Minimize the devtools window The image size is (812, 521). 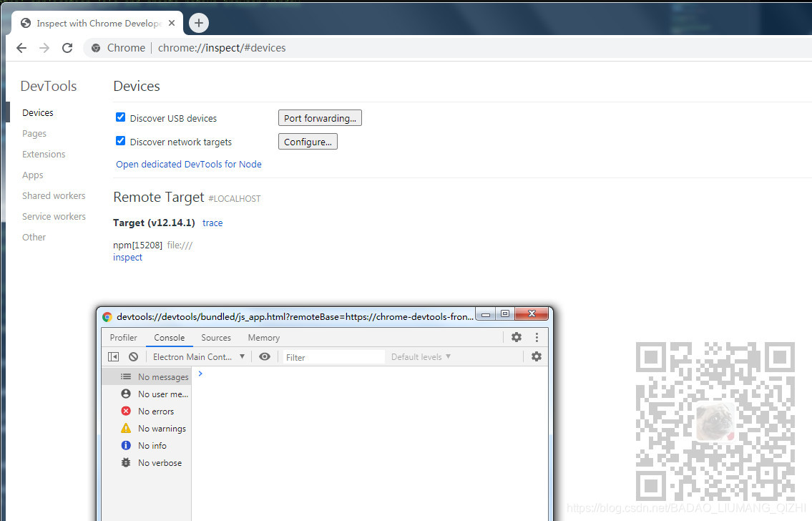pos(486,314)
